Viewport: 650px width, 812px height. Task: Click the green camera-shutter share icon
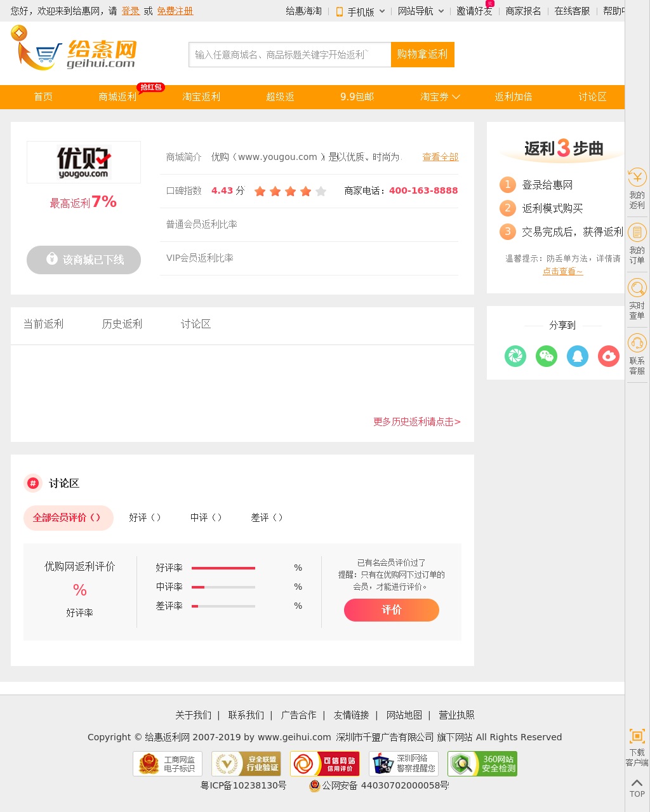coord(515,356)
